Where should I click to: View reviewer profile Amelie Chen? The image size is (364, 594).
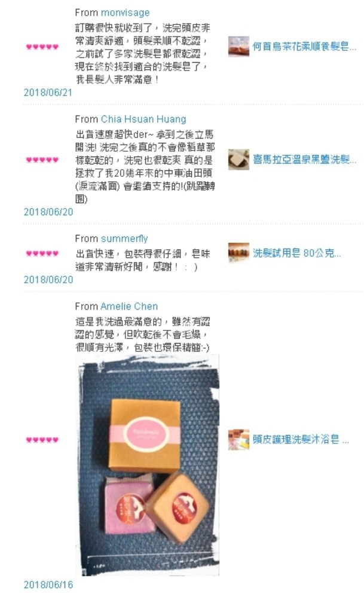click(129, 306)
